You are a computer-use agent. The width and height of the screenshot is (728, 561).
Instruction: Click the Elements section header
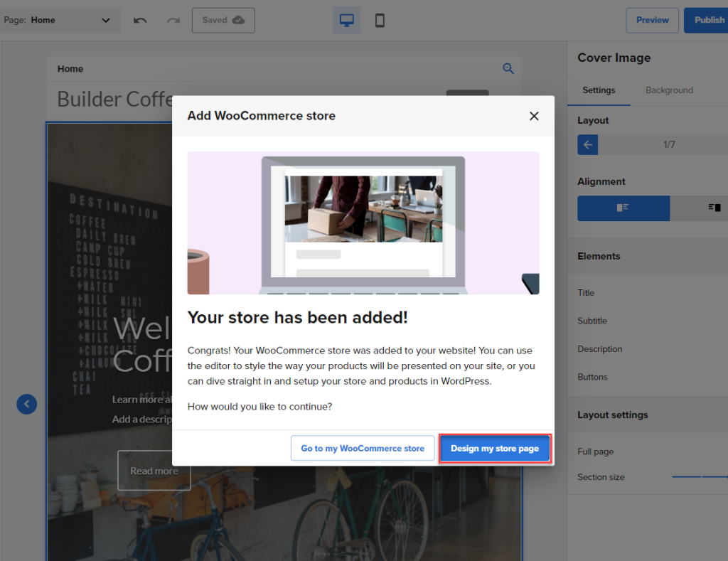pos(647,256)
